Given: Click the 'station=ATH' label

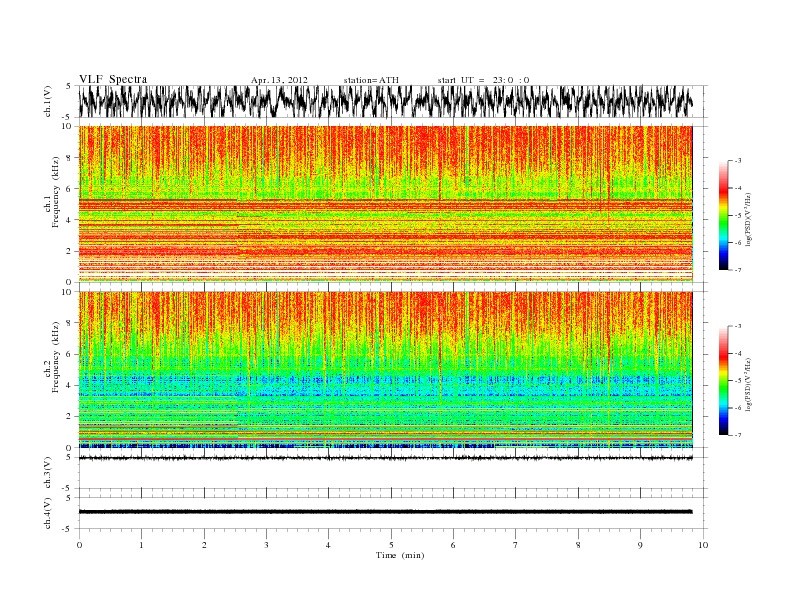Looking at the screenshot, I should click(371, 80).
